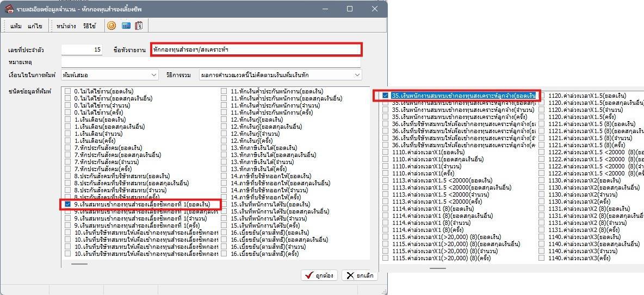The image size is (644, 295).
Task: Open the แฟ้ม menu
Action: click(x=16, y=26)
